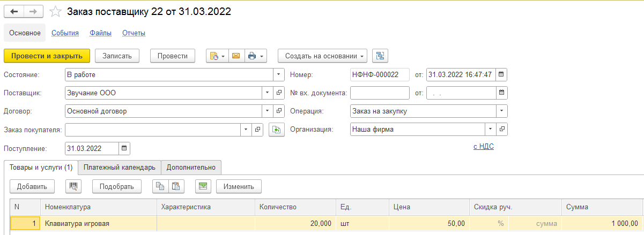This screenshot has height=235, width=644.
Task: Open the Отчеты section
Action: (x=134, y=33)
